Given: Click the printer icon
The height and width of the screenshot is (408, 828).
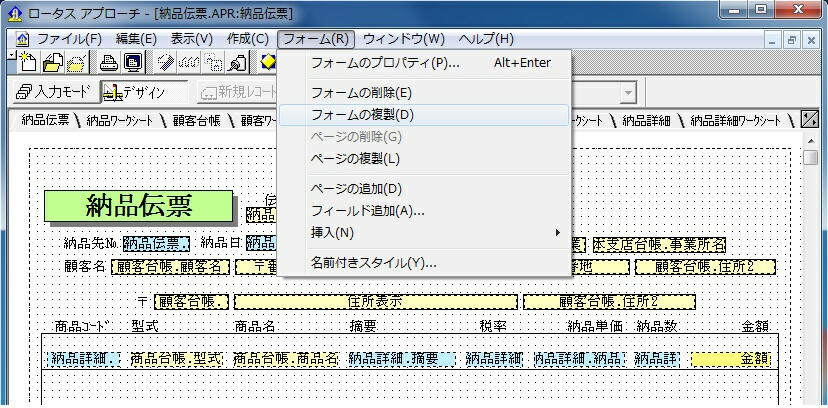Looking at the screenshot, I should click(x=110, y=63).
